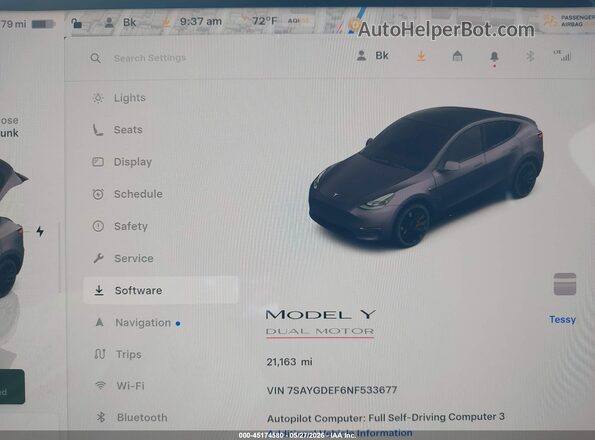Tap the 21,163 mi odometer reading

[289, 362]
